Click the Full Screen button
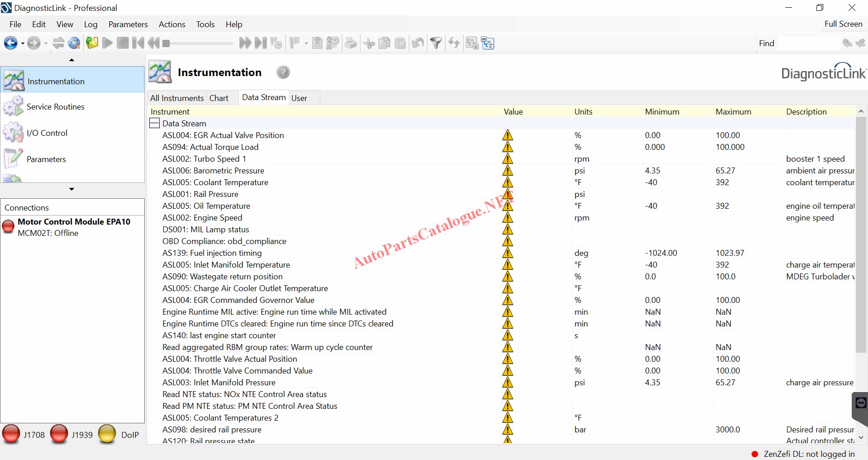 point(843,24)
